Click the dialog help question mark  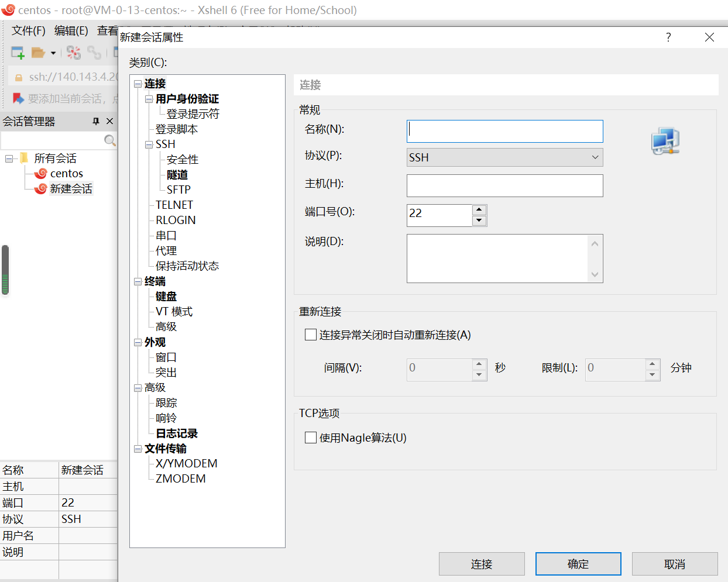coord(668,37)
